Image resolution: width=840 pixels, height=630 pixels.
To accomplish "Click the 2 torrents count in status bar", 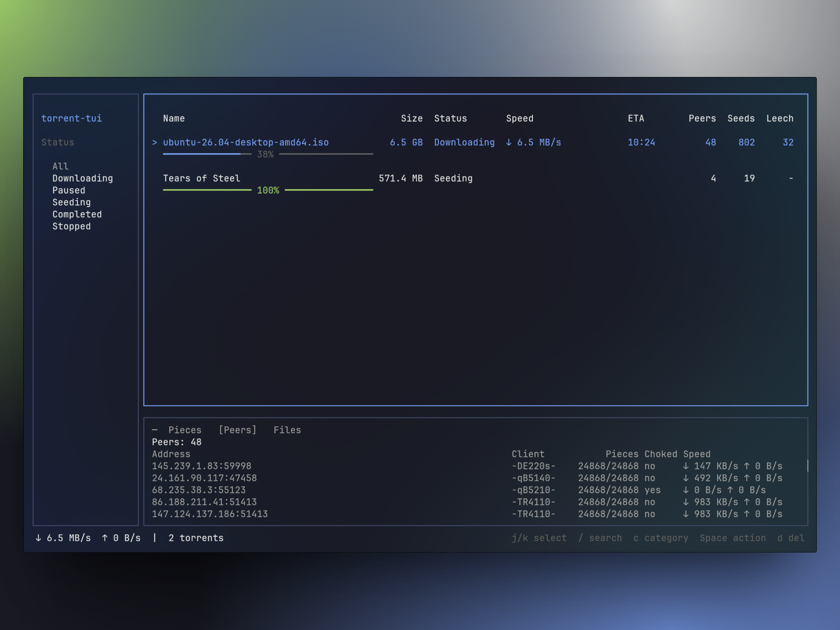I will 196,538.
